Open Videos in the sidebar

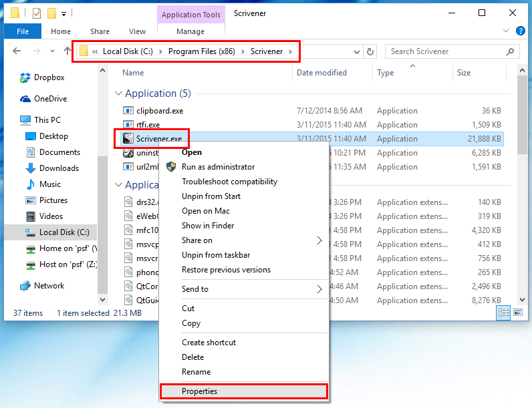tap(45, 216)
